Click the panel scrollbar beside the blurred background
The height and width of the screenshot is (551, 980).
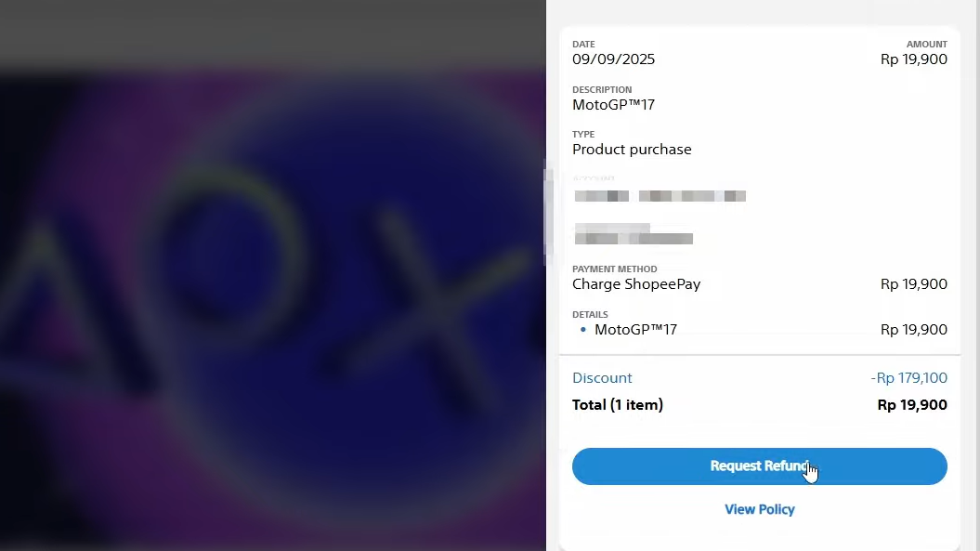tap(548, 212)
